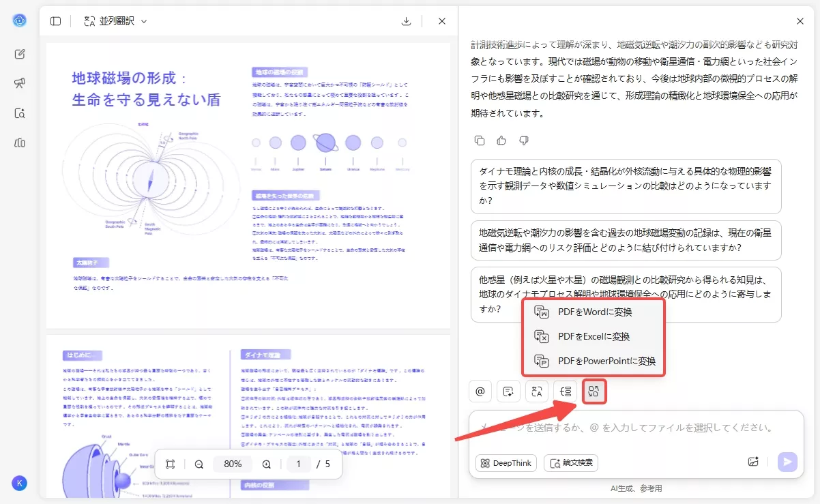Open the library books icon in sidebar
Screen dimensions: 820x504
pos(19,143)
